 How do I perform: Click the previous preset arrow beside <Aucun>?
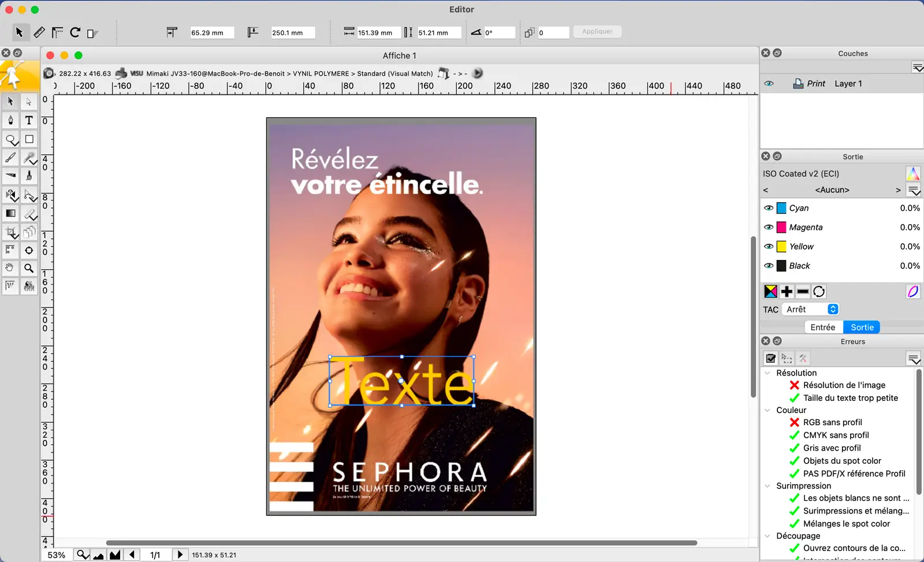pos(766,190)
